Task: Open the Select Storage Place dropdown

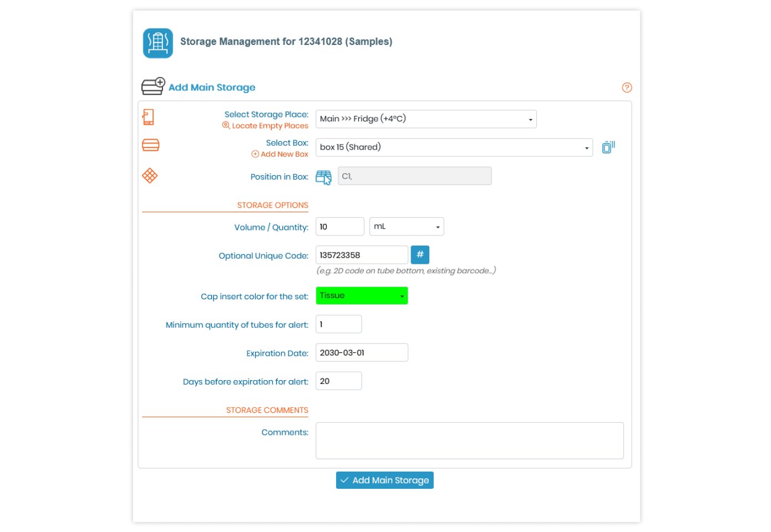Action: [425, 119]
